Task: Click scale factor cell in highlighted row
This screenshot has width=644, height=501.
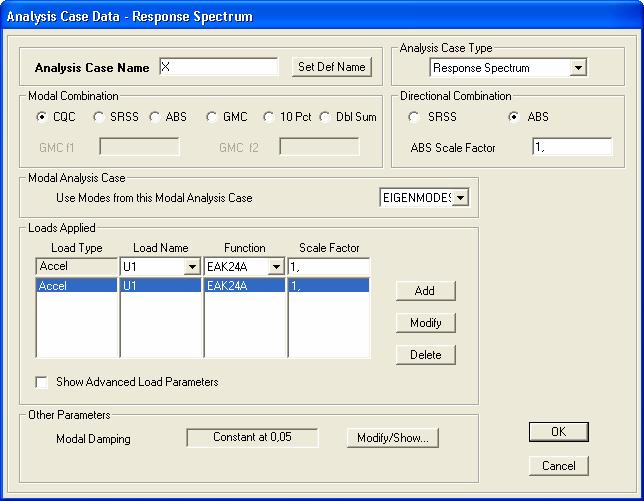Action: [329, 285]
